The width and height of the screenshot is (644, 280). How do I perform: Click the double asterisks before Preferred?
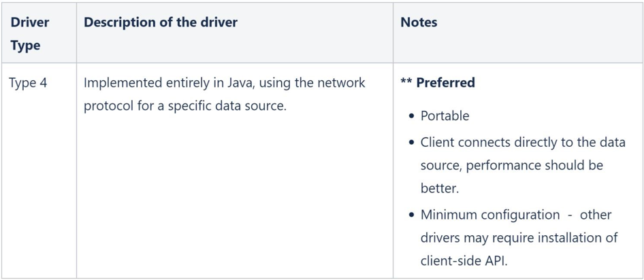[x=406, y=82]
